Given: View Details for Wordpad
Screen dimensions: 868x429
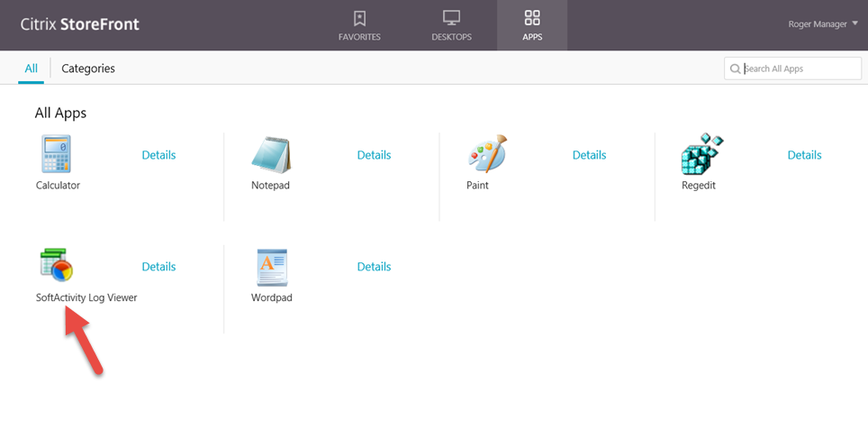Looking at the screenshot, I should 374,267.
